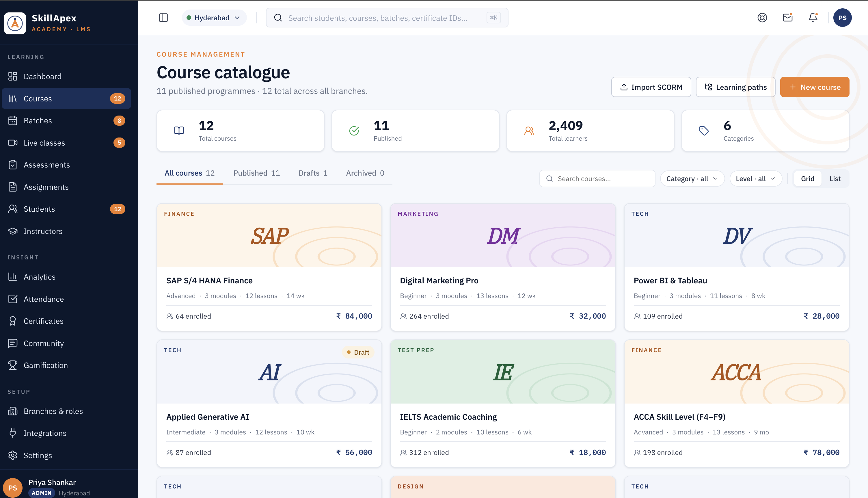The width and height of the screenshot is (868, 498).
Task: Click the Dashboard sidebar icon
Action: 13,76
